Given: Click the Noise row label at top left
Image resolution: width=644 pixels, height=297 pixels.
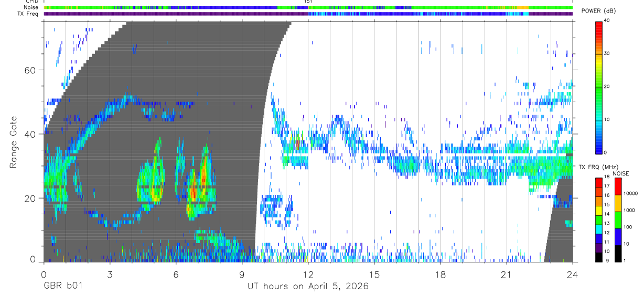Looking at the screenshot, I should click(32, 7).
